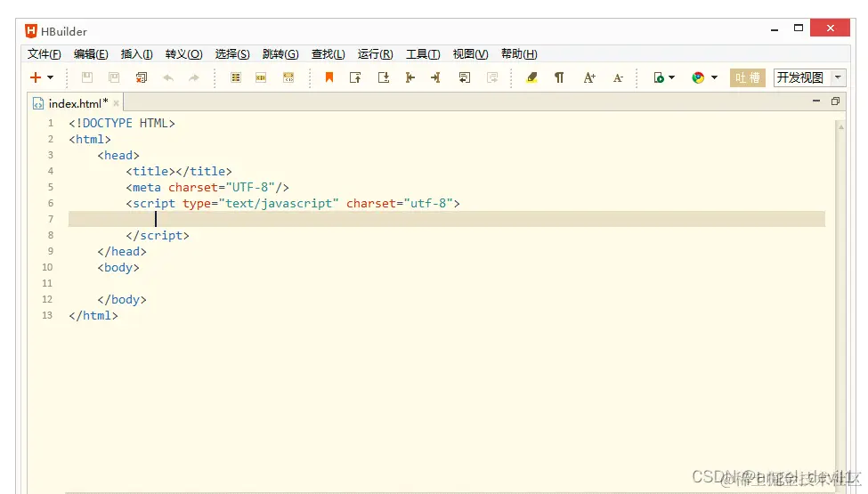Image resolution: width=868 pixels, height=494 pixels.
Task: Open the 查找(L) menu
Action: [329, 53]
